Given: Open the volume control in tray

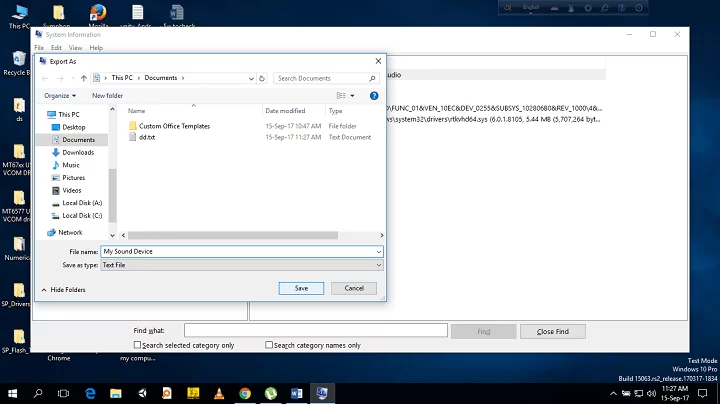Looking at the screenshot, I should pyautogui.click(x=651, y=393).
